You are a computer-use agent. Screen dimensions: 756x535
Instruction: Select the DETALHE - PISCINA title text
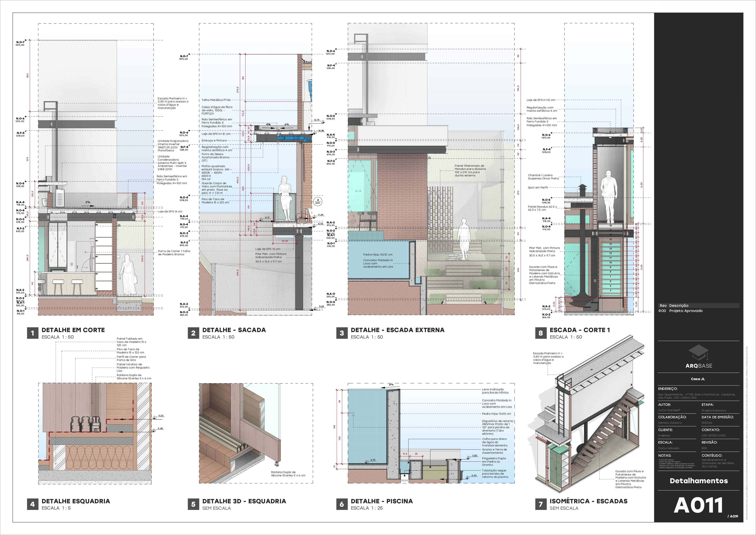(x=382, y=501)
